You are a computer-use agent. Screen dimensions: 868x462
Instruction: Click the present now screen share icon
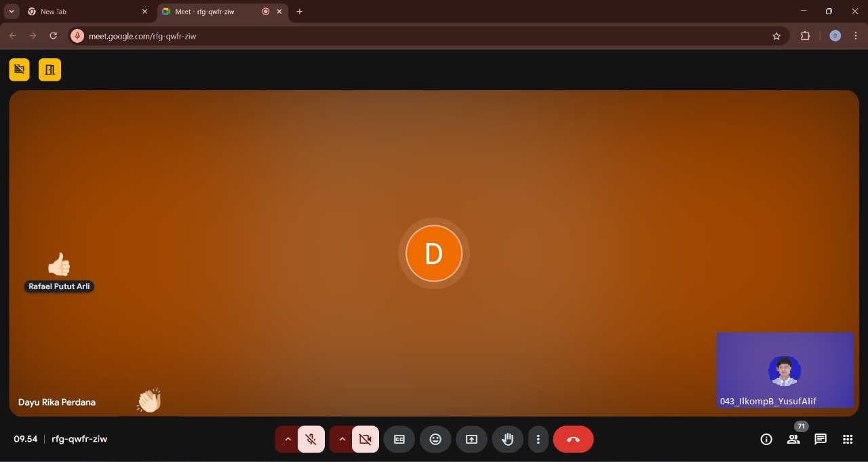(x=471, y=440)
